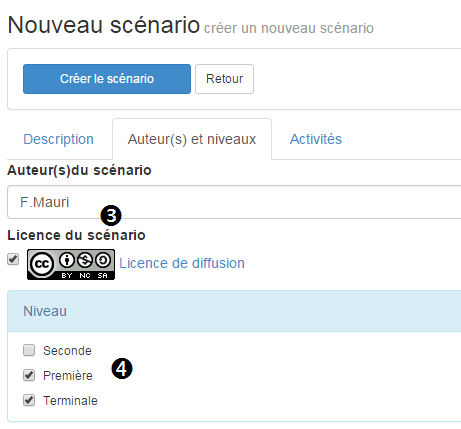Uncheck the Première level checkbox
461x429 pixels.
[29, 375]
